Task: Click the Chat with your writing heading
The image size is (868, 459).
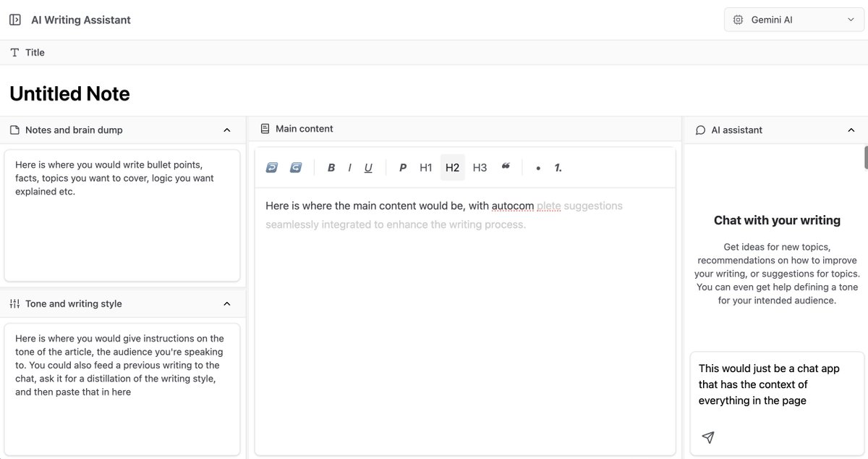Action: 777,221
